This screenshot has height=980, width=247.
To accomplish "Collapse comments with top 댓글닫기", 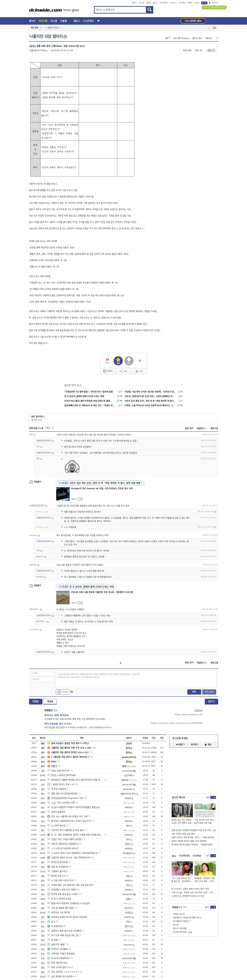I will 202,428.
